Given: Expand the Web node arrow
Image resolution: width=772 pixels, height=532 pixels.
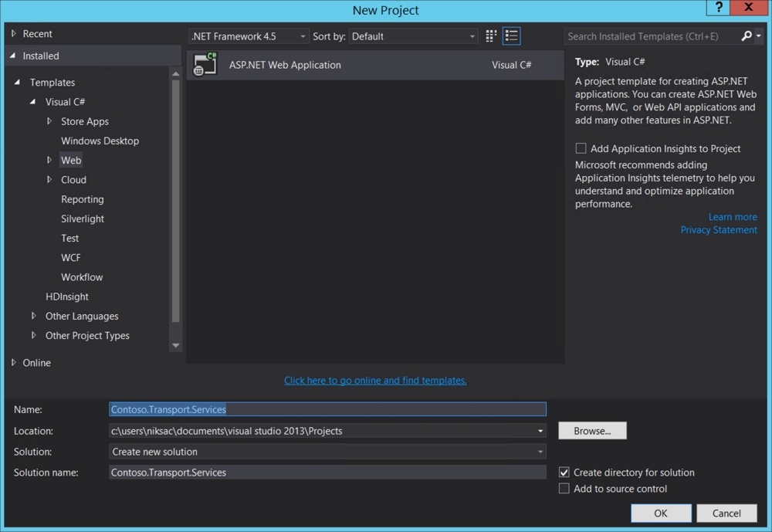Looking at the screenshot, I should 49,160.
